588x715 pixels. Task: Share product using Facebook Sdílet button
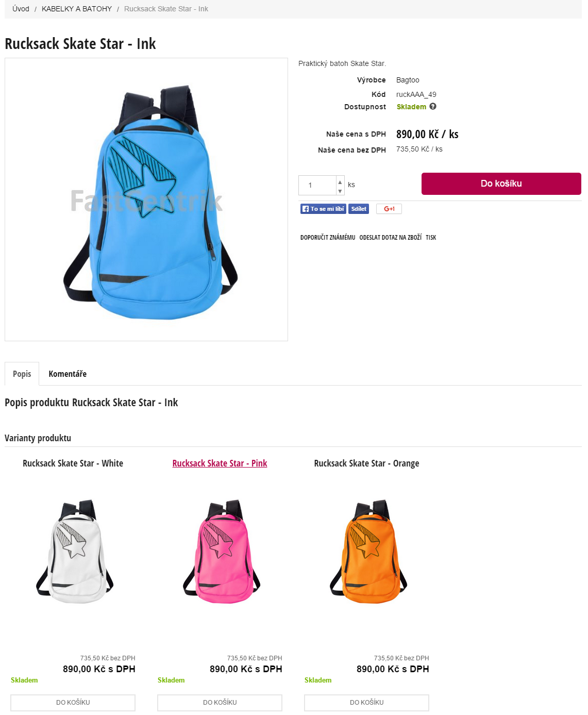point(359,209)
